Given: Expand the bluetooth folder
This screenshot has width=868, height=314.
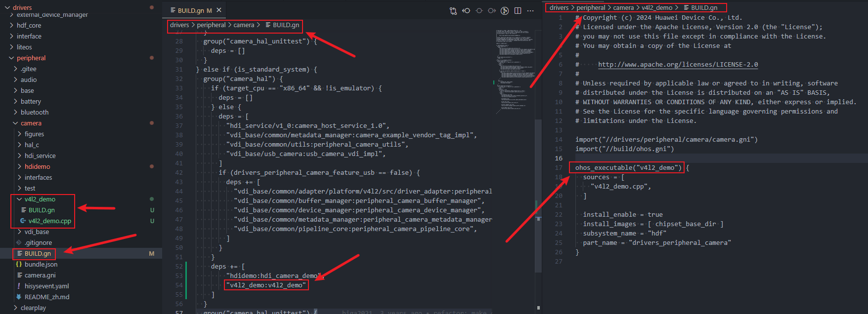Looking at the screenshot, I should pyautogui.click(x=15, y=112).
